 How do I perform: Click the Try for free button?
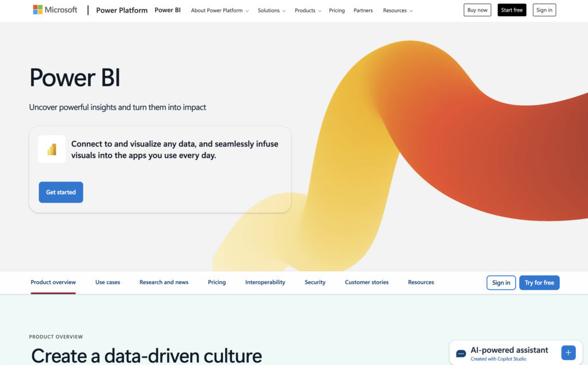pos(539,283)
